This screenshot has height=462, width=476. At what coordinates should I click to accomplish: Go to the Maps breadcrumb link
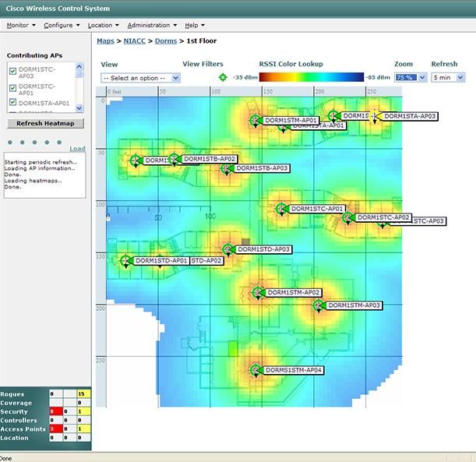[x=105, y=41]
